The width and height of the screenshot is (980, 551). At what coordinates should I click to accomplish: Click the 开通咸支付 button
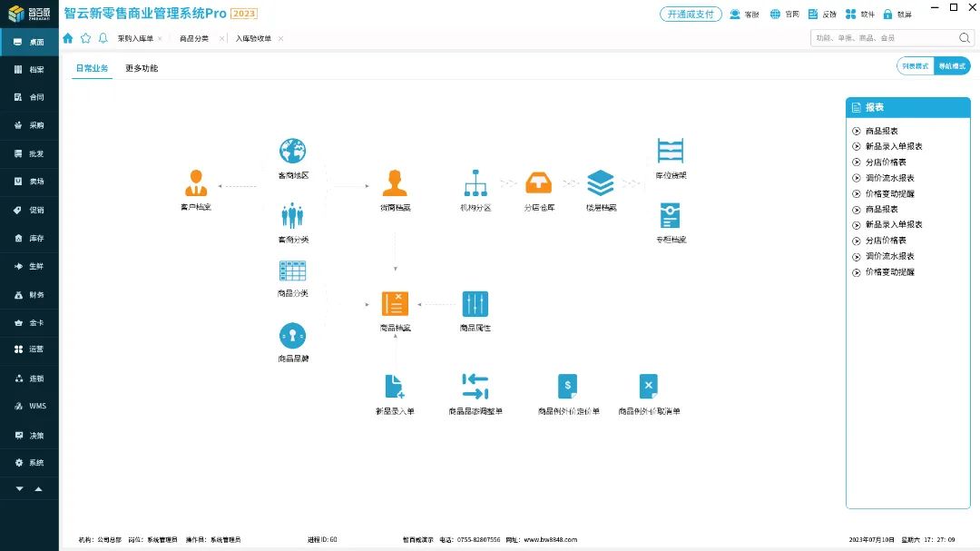(x=691, y=14)
